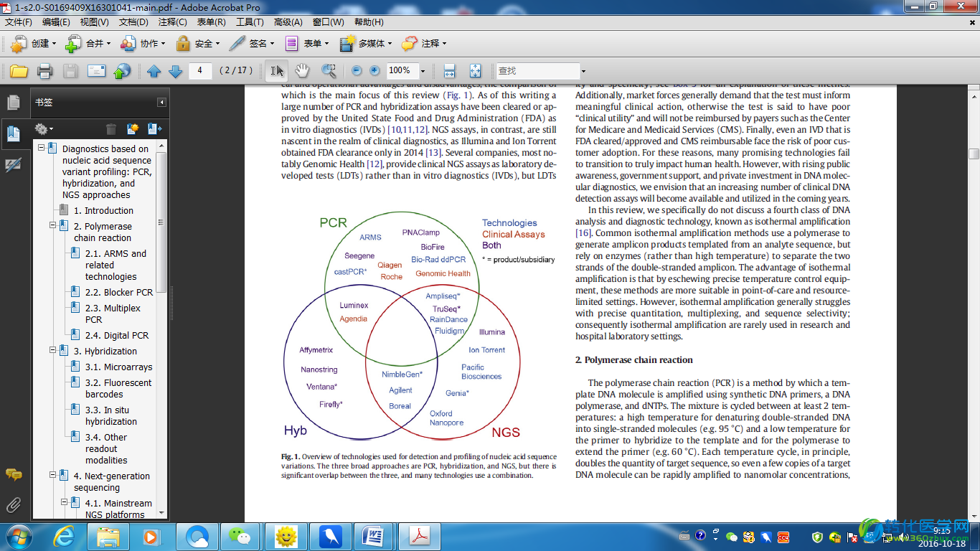Click the expand current bookmark icon
Screen dimensions: 980x551
(x=155, y=129)
